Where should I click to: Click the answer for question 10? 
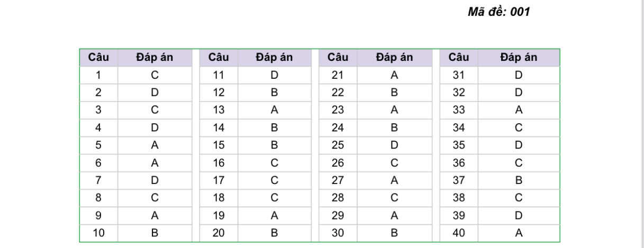[155, 233]
